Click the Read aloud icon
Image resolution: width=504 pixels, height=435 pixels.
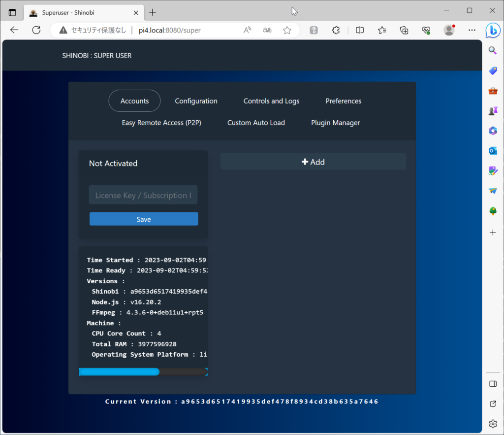247,30
